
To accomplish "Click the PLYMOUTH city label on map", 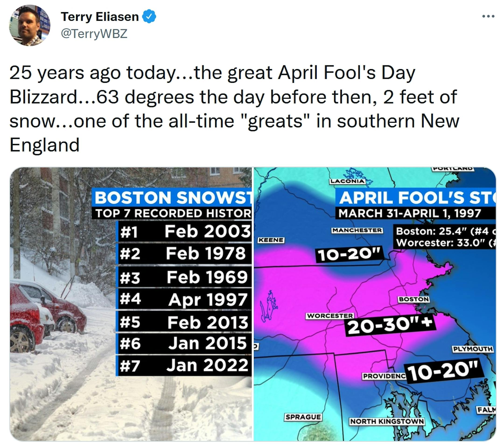I will 473,349.
